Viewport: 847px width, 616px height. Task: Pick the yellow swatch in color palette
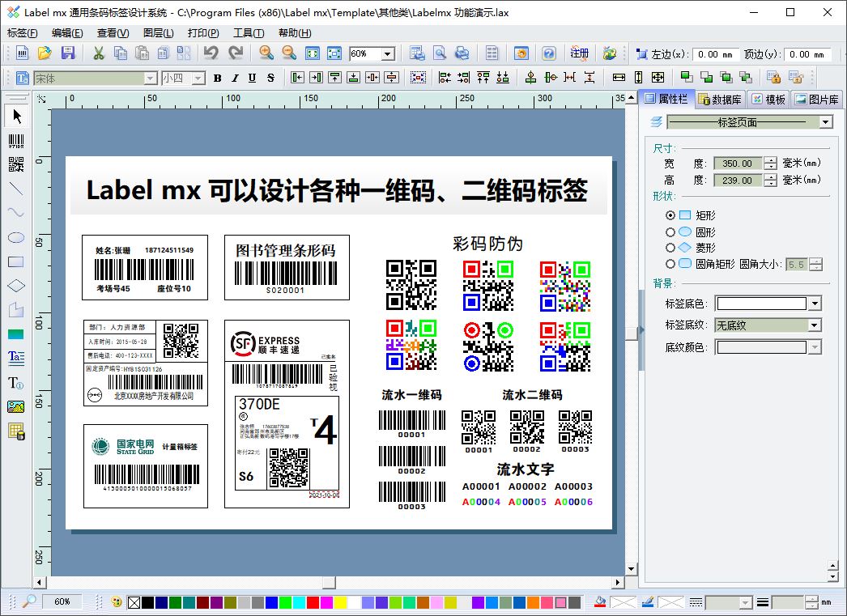click(x=340, y=602)
